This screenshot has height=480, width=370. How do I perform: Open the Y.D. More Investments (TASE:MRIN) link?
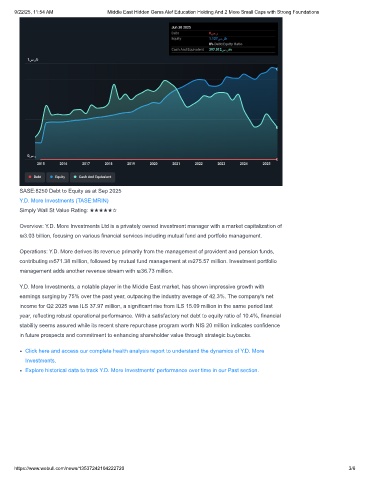[x=64, y=201]
